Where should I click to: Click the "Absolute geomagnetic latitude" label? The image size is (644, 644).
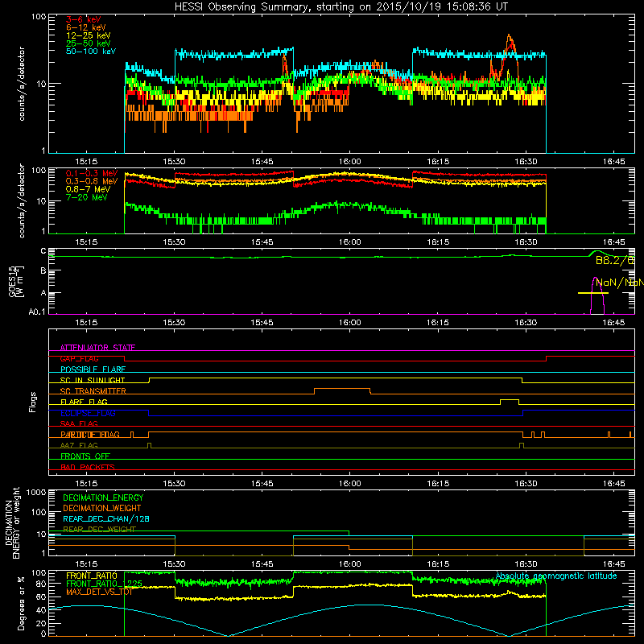(x=556, y=576)
